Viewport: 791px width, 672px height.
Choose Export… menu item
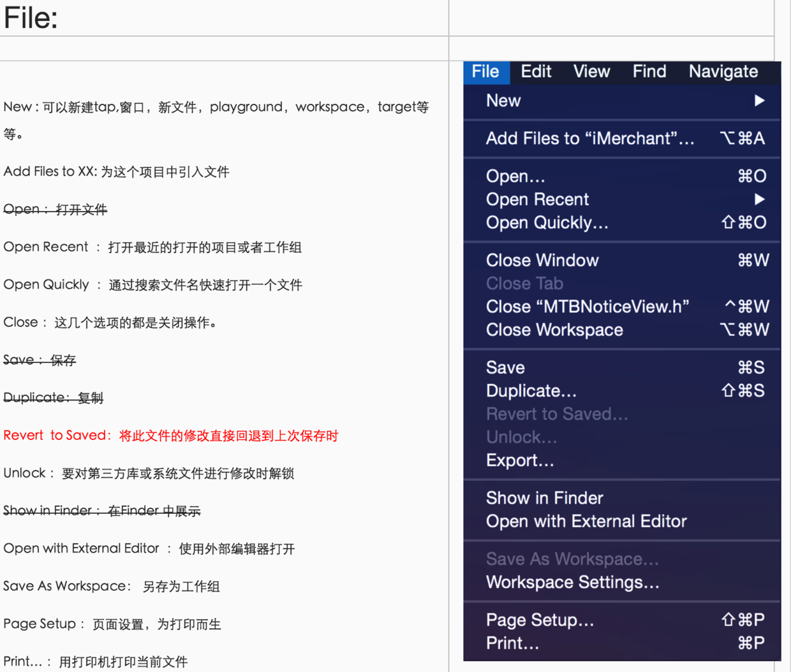point(622,460)
